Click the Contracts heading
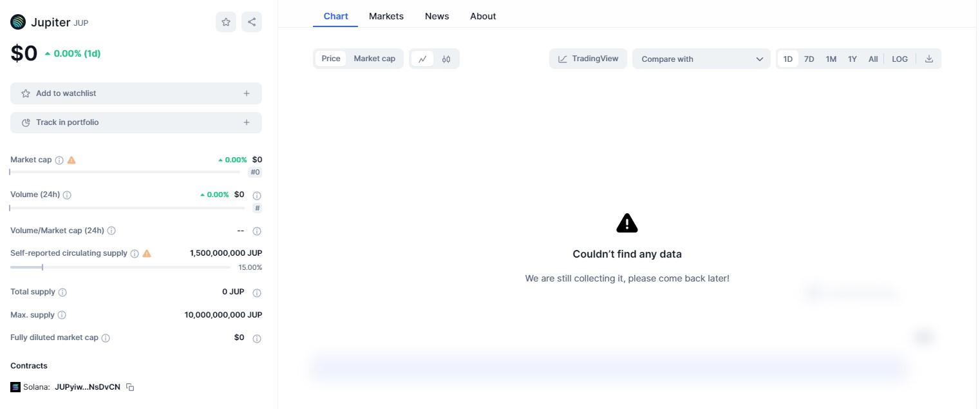 coord(29,366)
